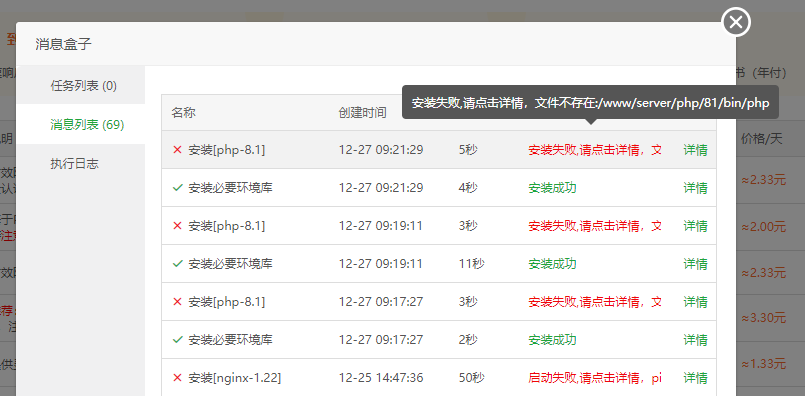Image resolution: width=805 pixels, height=396 pixels.
Task: Click 创建时间 column header
Action: pyautogui.click(x=362, y=113)
